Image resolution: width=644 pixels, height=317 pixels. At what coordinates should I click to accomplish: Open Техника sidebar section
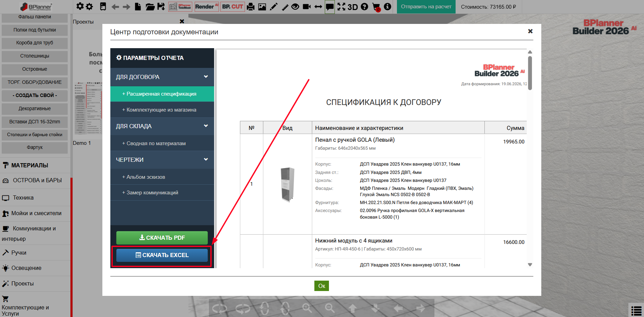coord(35,198)
